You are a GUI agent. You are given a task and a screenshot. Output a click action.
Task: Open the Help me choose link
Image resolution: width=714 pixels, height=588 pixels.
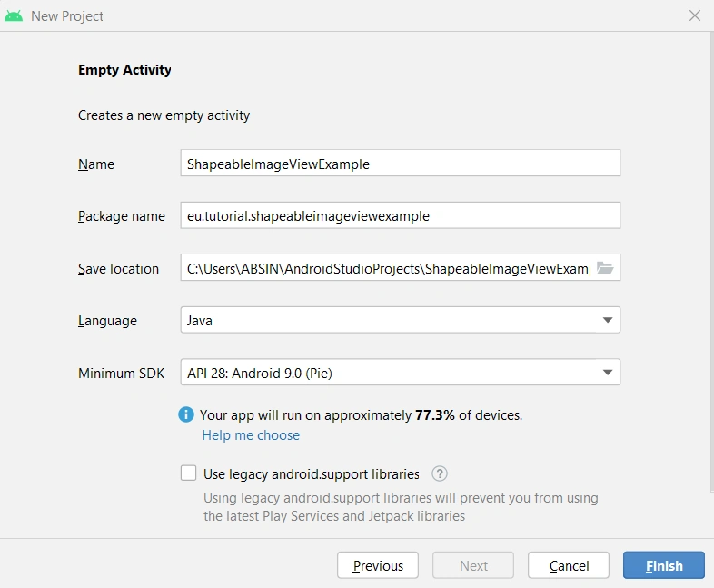pos(251,435)
